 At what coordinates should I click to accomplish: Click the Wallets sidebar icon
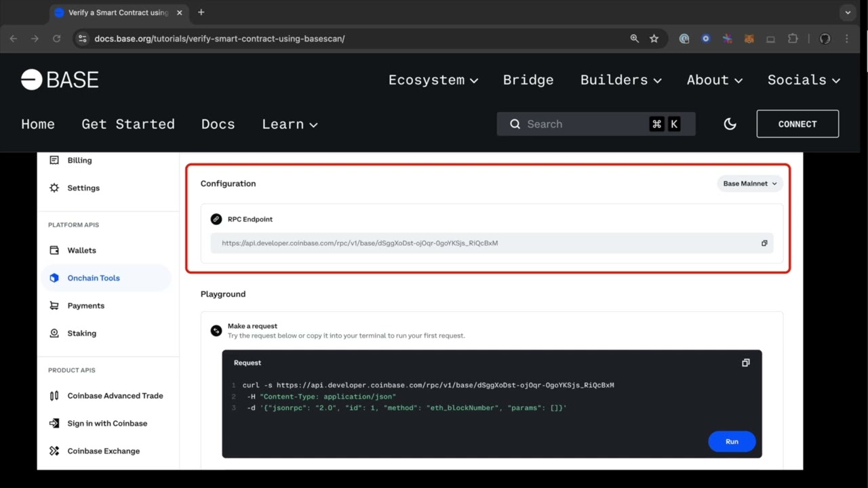(x=54, y=251)
